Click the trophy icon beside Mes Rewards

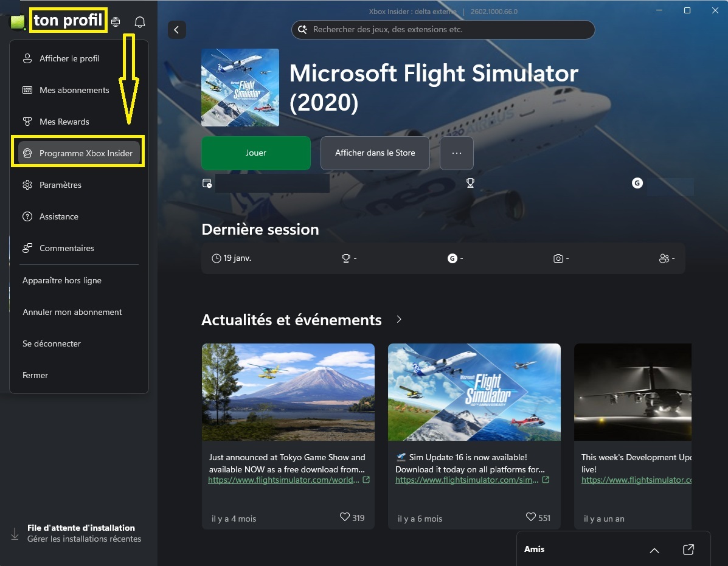click(27, 122)
